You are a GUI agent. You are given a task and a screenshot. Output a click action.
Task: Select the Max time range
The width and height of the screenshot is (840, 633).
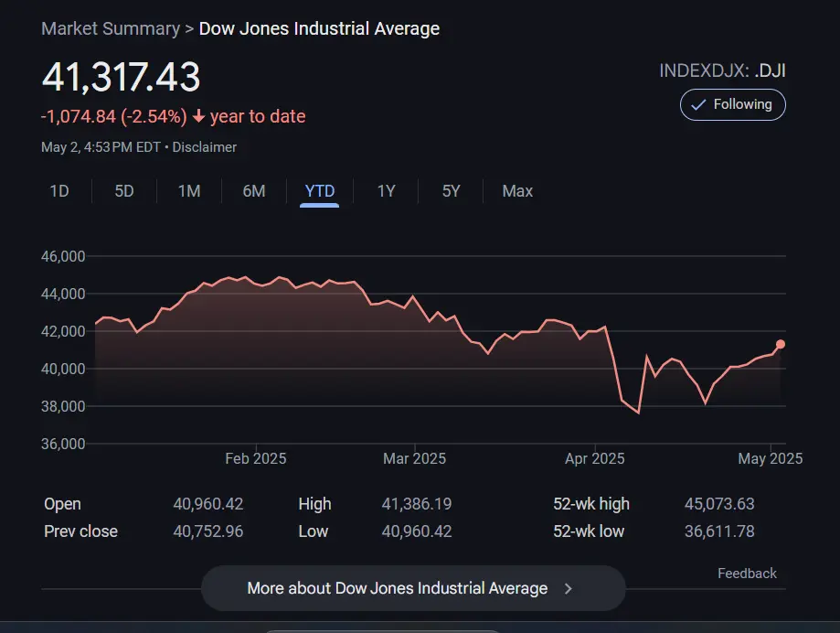[517, 191]
